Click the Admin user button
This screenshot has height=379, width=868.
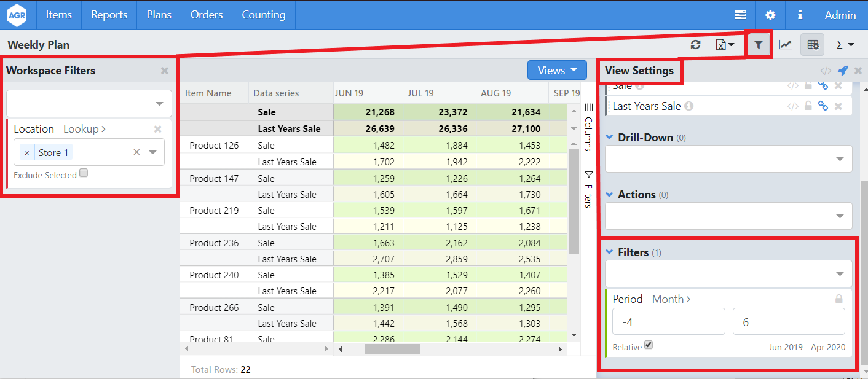pos(840,15)
